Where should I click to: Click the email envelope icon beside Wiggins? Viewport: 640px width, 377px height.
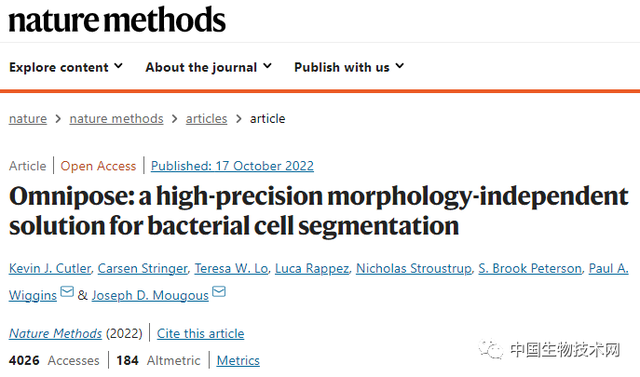(67, 292)
